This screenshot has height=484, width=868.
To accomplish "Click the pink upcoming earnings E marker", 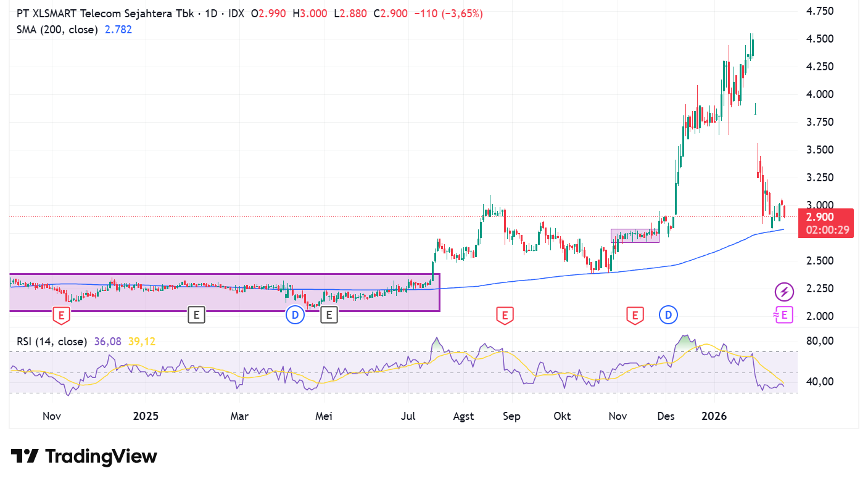I will (783, 315).
